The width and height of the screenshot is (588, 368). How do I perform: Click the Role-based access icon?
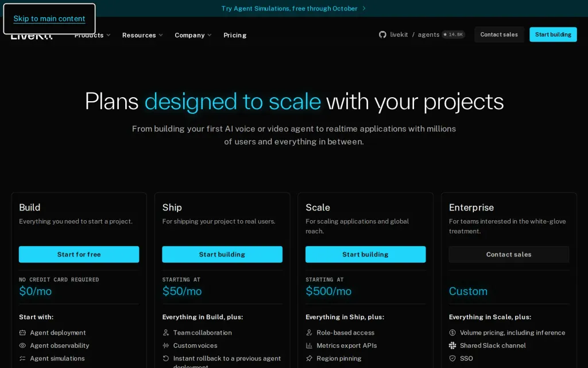coord(309,333)
